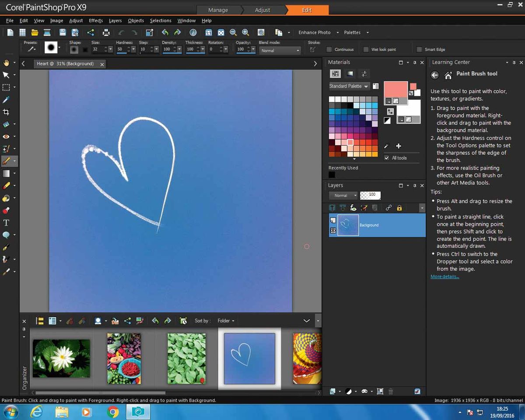Switch to the Text tool

tap(7, 222)
